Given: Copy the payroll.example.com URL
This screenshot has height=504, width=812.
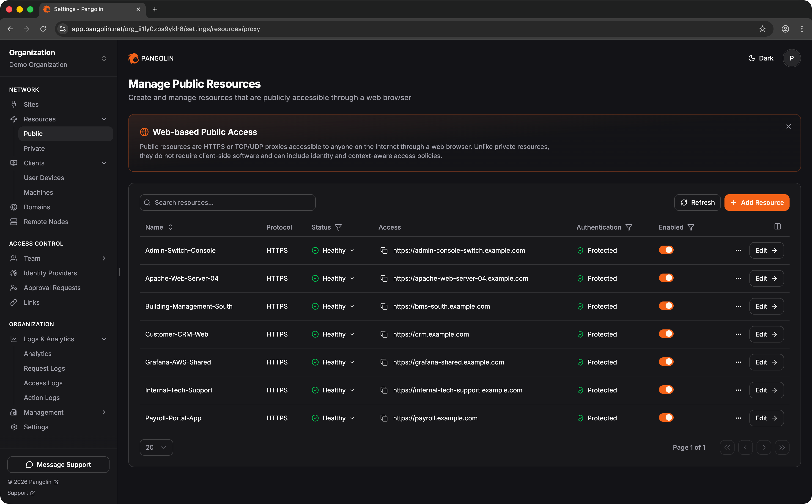Looking at the screenshot, I should click(x=384, y=418).
